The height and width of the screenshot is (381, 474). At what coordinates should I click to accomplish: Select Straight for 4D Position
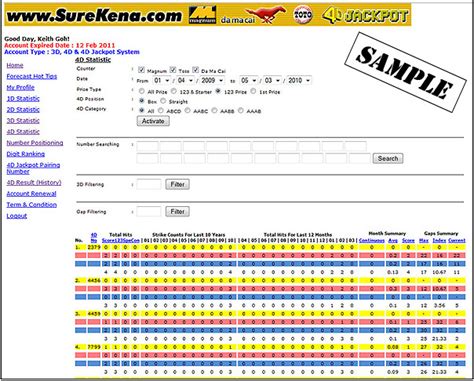pyautogui.click(x=163, y=101)
